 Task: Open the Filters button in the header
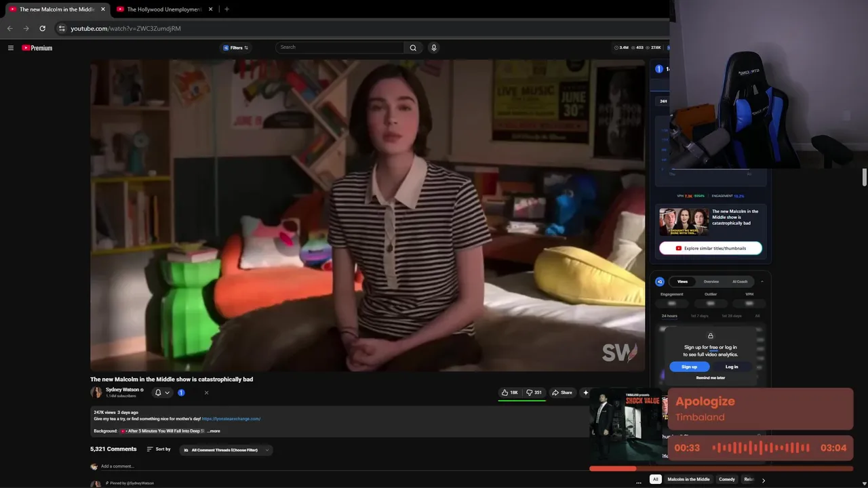tap(236, 48)
